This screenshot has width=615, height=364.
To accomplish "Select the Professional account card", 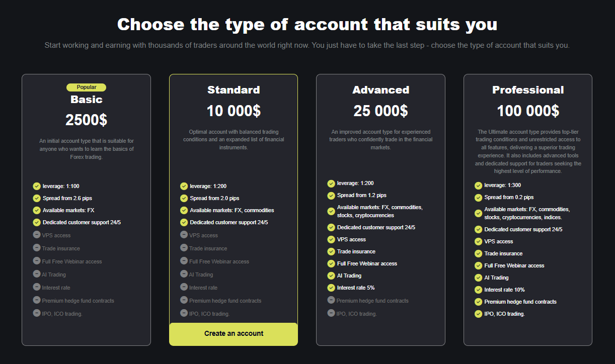I will pyautogui.click(x=527, y=210).
